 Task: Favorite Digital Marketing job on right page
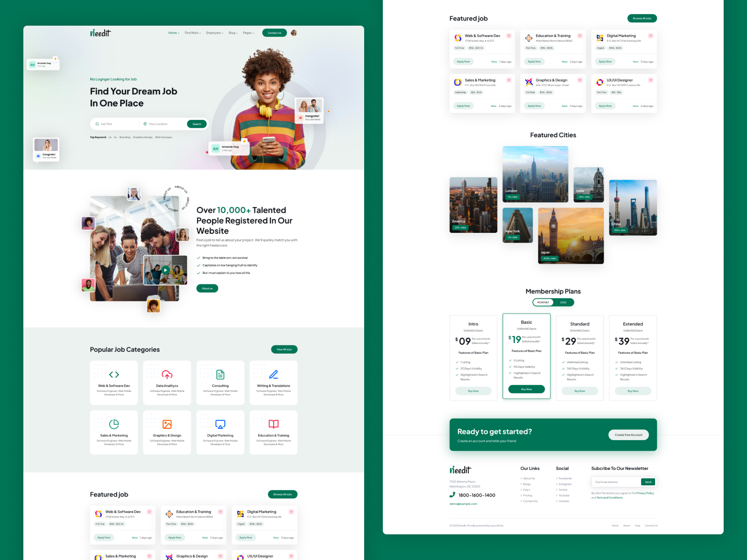point(651,35)
